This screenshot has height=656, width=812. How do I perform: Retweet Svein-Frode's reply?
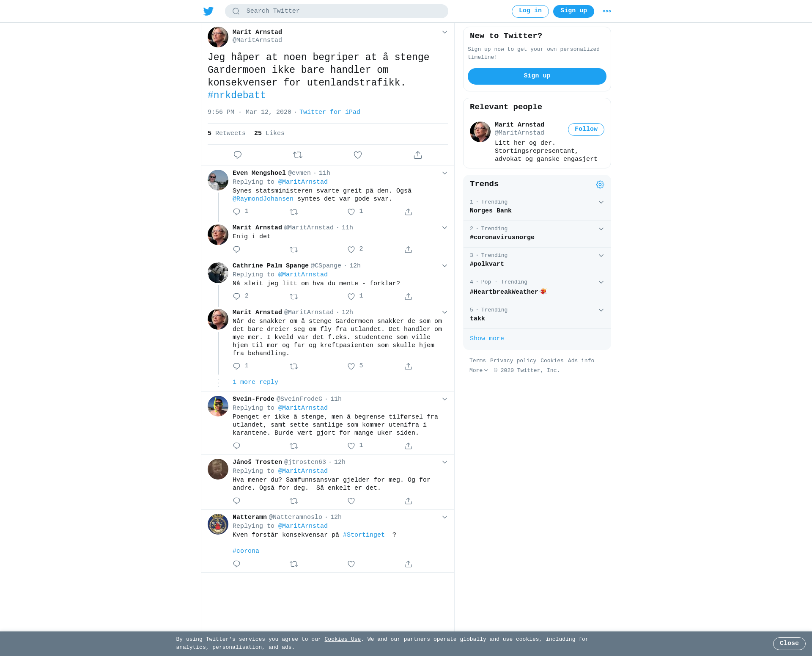294,446
